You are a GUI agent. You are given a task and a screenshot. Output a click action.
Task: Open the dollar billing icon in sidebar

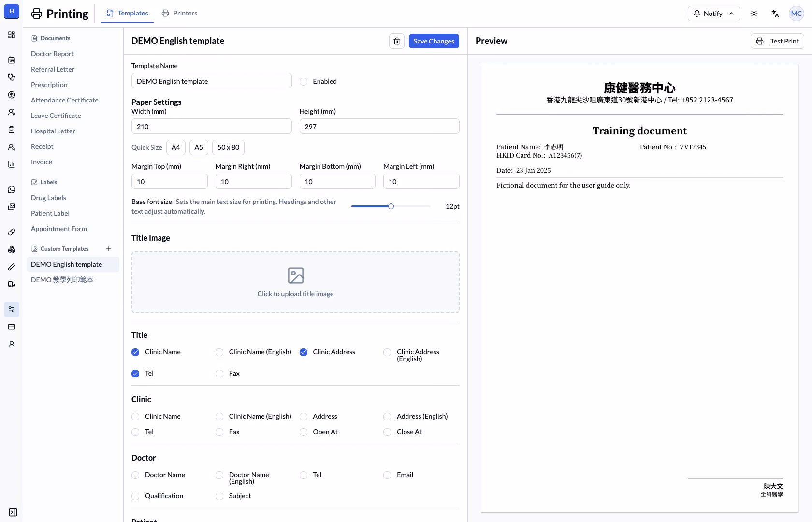tap(12, 95)
